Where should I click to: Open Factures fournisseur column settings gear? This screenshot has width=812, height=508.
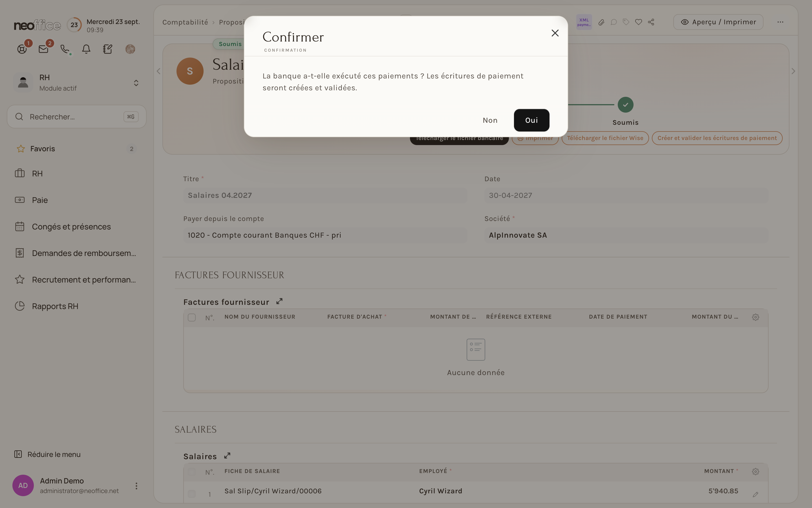pyautogui.click(x=755, y=317)
